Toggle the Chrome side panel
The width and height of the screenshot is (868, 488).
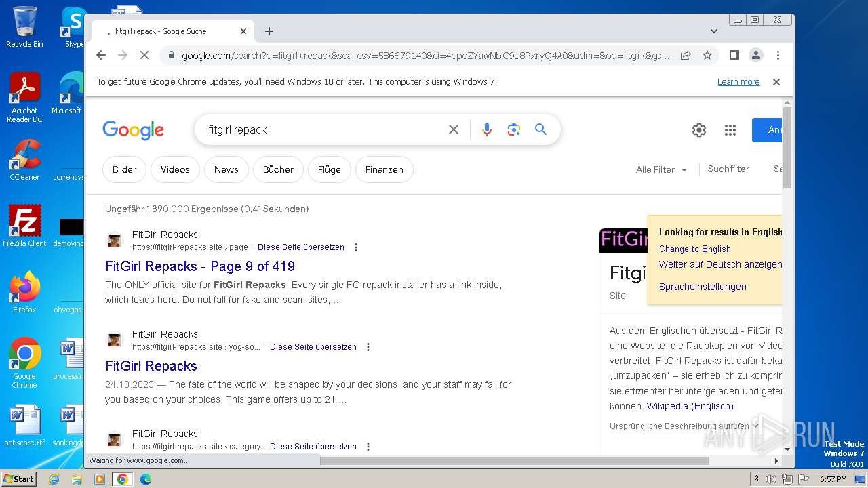tap(734, 55)
